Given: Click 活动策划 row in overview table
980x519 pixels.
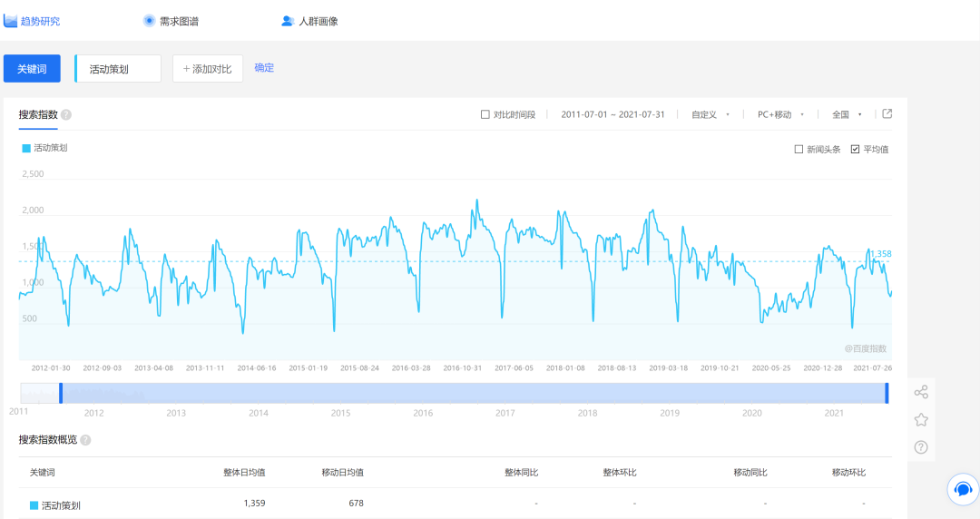Looking at the screenshot, I should (455, 504).
